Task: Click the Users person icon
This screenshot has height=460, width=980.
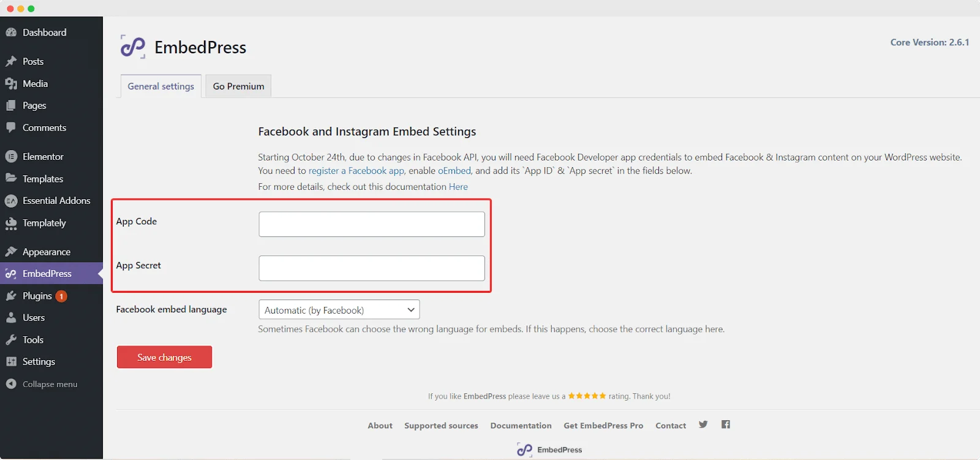Action: pyautogui.click(x=11, y=318)
